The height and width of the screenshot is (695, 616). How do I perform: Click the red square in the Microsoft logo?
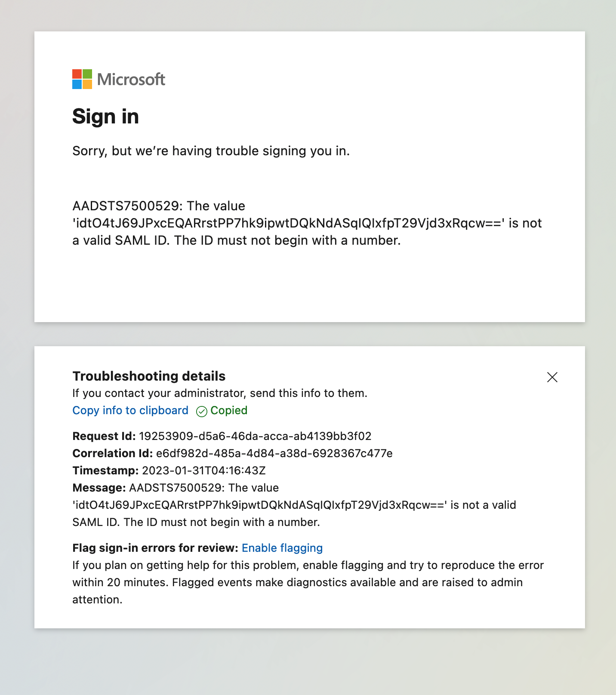coord(77,74)
